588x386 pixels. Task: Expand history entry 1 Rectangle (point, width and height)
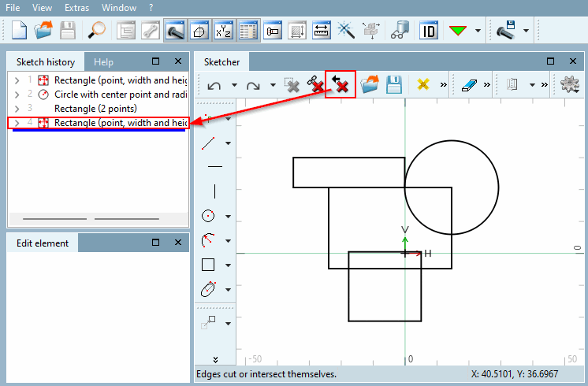[17, 80]
